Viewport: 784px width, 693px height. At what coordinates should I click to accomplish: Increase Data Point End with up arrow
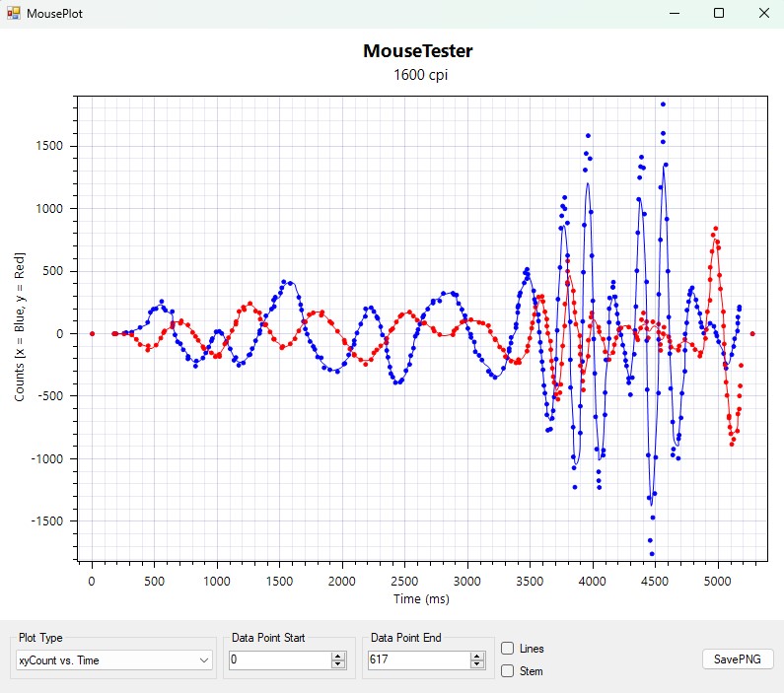point(478,656)
